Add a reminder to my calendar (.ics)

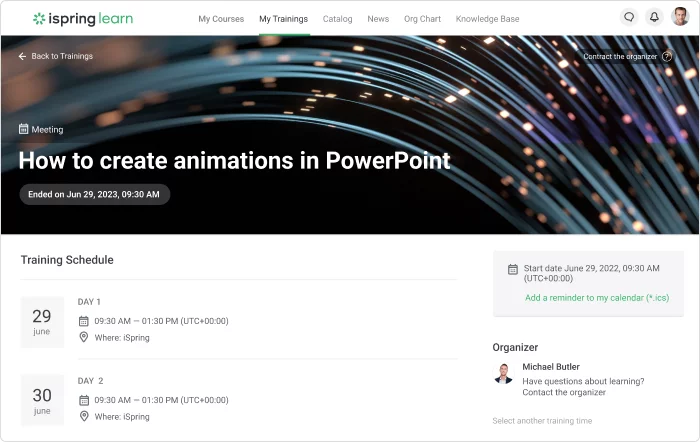597,298
